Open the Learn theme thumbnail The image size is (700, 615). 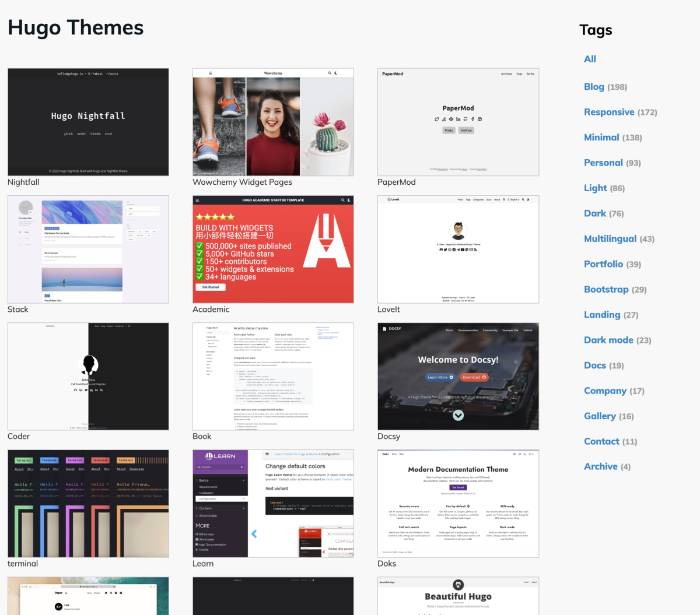[273, 504]
